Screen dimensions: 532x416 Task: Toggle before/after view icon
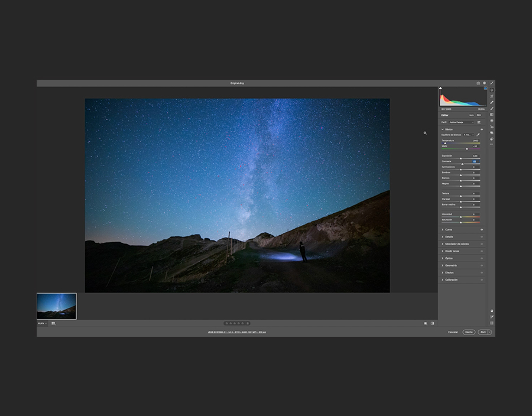(x=432, y=323)
